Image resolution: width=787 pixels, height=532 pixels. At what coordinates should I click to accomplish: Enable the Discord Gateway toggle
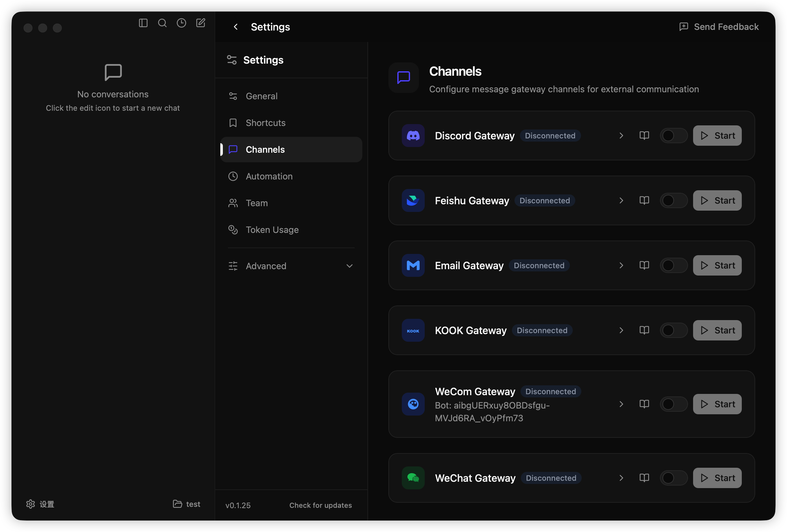point(673,136)
